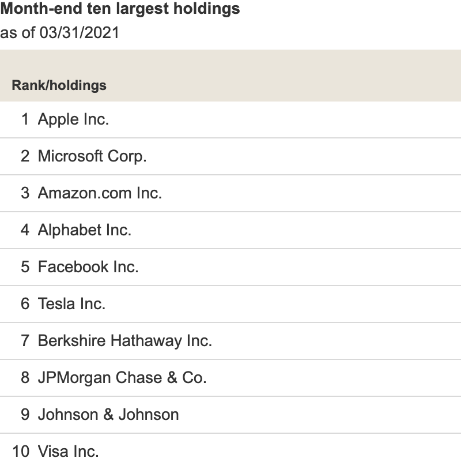Select Berkshire Hathaway Inc. holding
This screenshot has width=476, height=473.
[x=125, y=340]
